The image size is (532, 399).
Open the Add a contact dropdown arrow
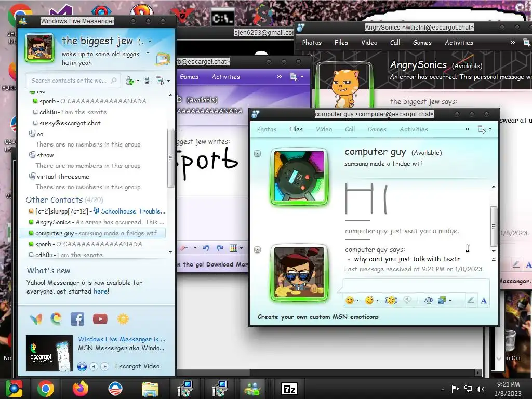click(137, 81)
